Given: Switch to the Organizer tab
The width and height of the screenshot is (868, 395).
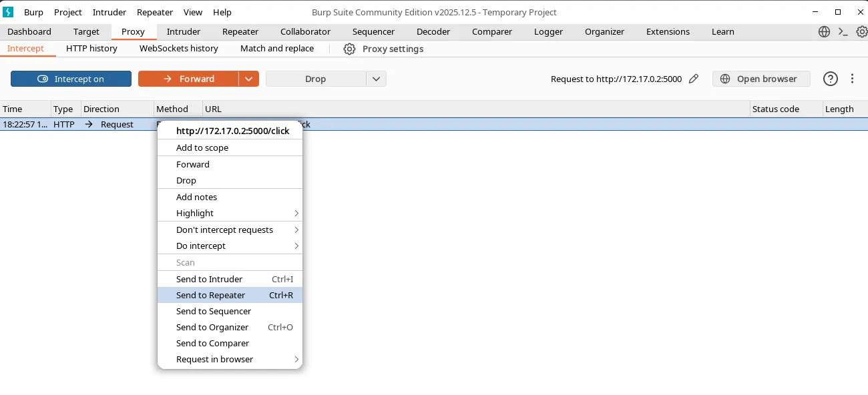Looking at the screenshot, I should click(x=605, y=31).
